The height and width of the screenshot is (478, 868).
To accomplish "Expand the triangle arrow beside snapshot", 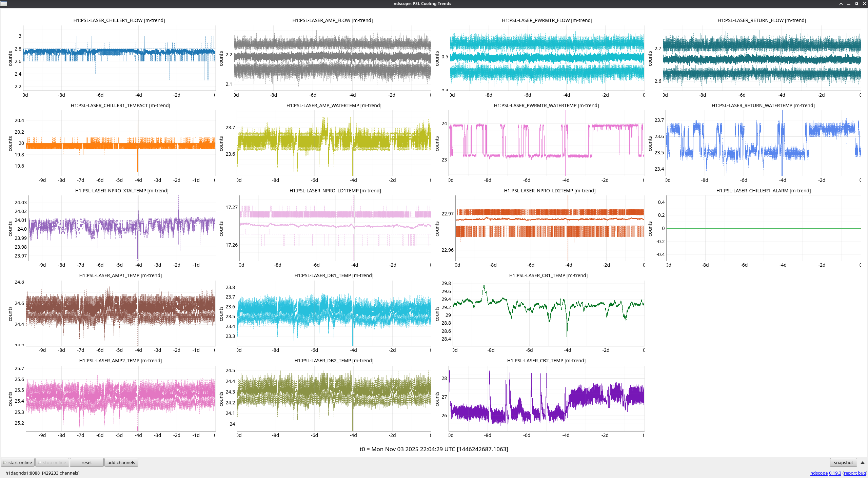I will [862, 462].
